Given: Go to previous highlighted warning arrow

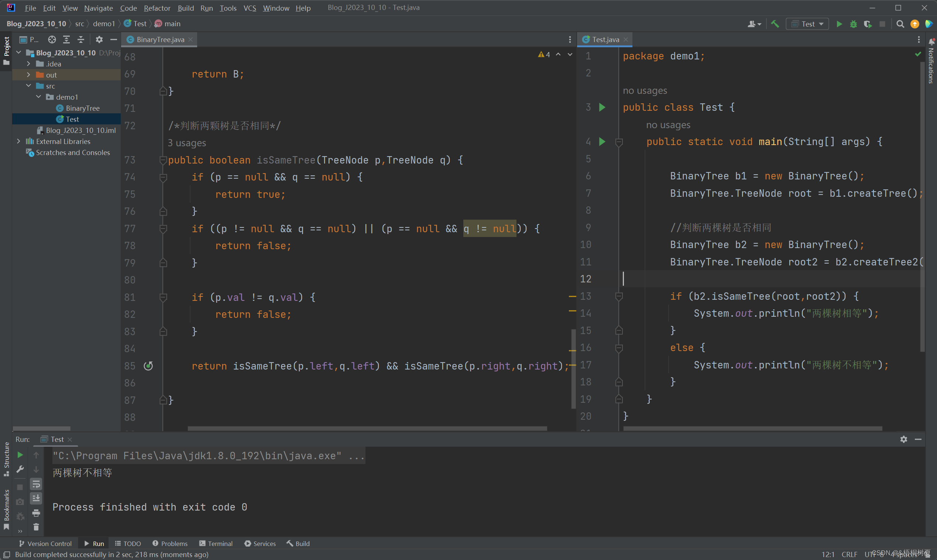Looking at the screenshot, I should [x=558, y=55].
